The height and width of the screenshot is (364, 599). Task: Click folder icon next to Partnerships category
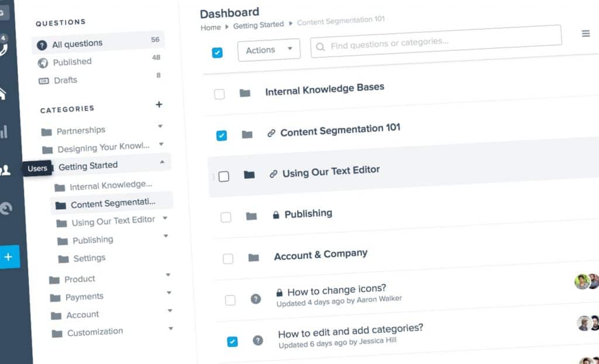click(46, 132)
